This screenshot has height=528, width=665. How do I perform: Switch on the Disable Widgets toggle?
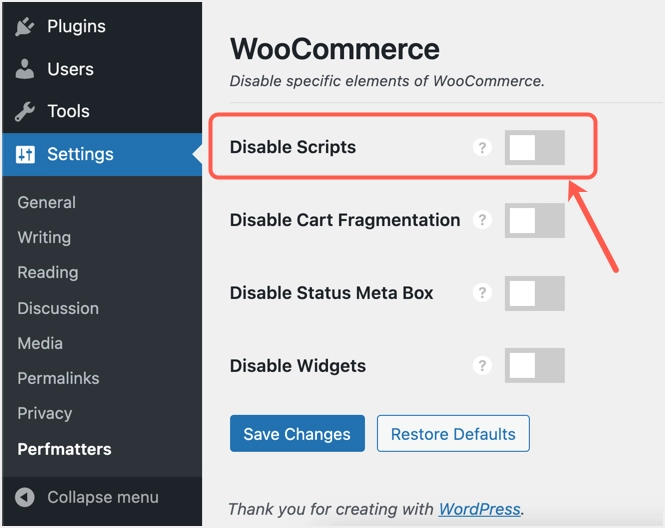[534, 366]
